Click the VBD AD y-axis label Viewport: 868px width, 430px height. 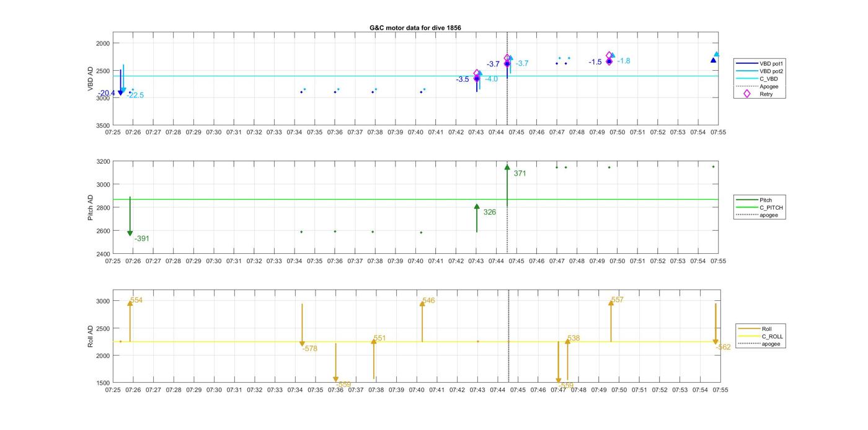click(91, 79)
